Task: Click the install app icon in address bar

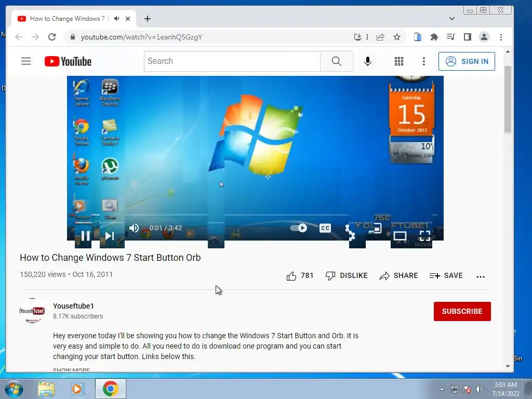Action: 358,37
